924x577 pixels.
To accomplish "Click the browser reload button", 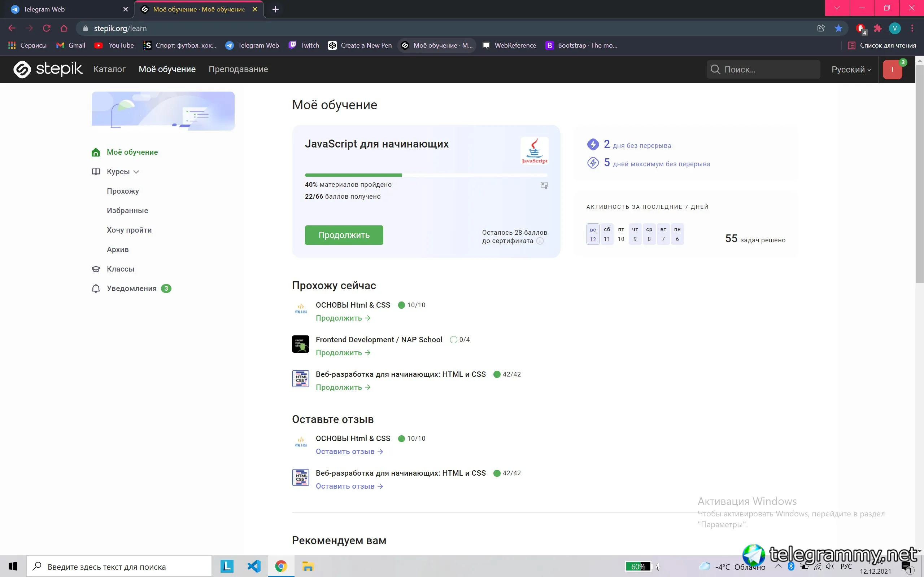I will coord(47,28).
